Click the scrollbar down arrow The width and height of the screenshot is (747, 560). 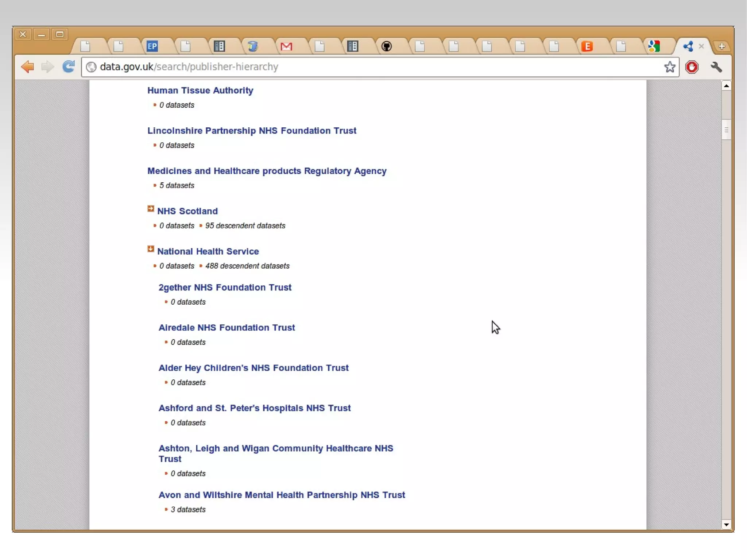pyautogui.click(x=726, y=525)
